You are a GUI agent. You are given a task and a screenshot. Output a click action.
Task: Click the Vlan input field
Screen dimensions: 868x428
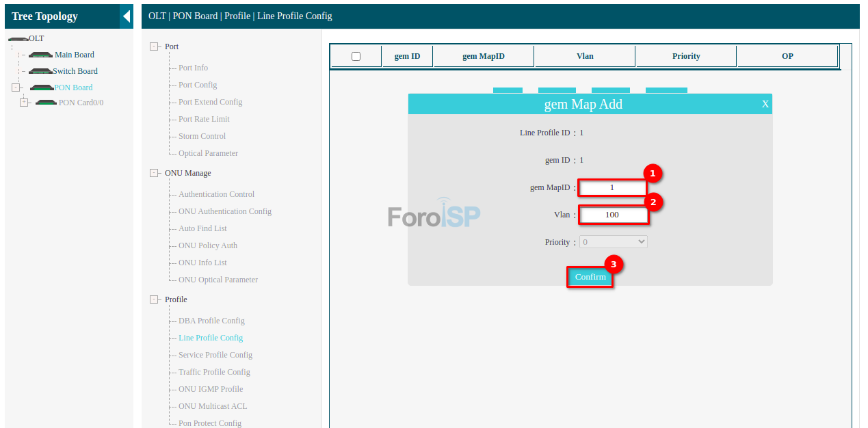(613, 215)
